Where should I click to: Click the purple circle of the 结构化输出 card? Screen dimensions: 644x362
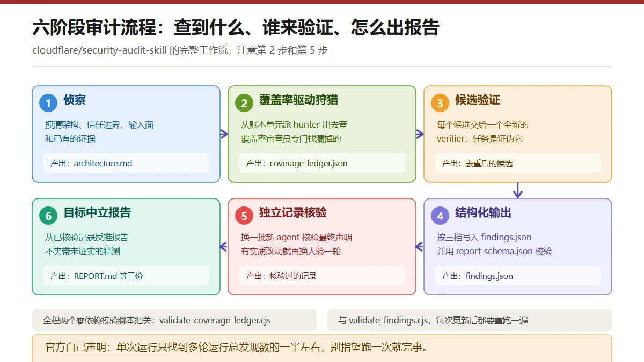[440, 216]
